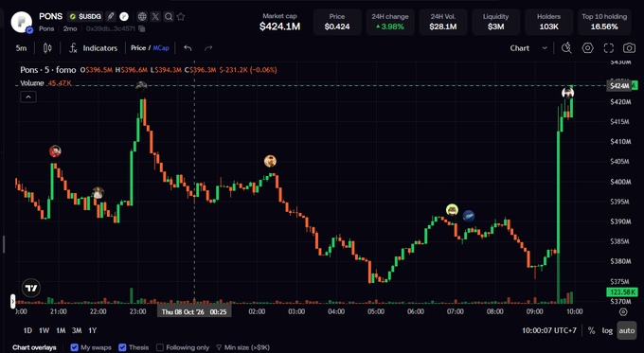Image resolution: width=644 pixels, height=353 pixels.
Task: Click the Thu 08 Oct '26 00:25 crosshair label
Action: 194,312
